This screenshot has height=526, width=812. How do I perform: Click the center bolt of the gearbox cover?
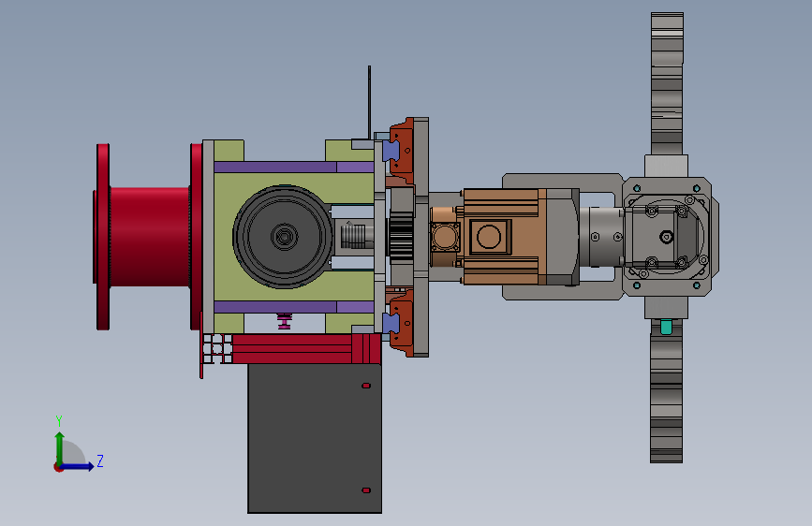pos(667,237)
